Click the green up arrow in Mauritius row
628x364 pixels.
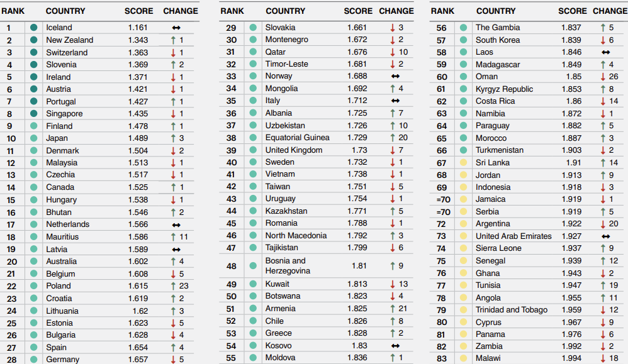pyautogui.click(x=173, y=237)
